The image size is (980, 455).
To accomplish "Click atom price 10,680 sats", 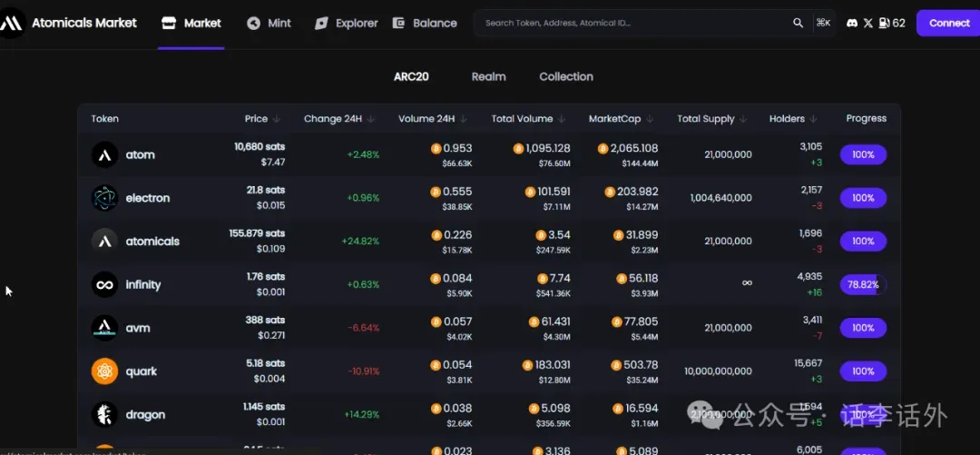I will pos(260,147).
